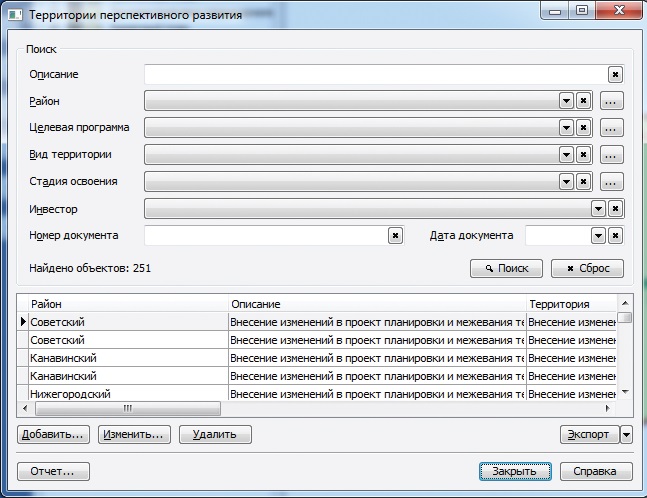Screen dimensions: 647x498
Task: Open the Инвестор dropdown arrow
Action: pos(598,209)
